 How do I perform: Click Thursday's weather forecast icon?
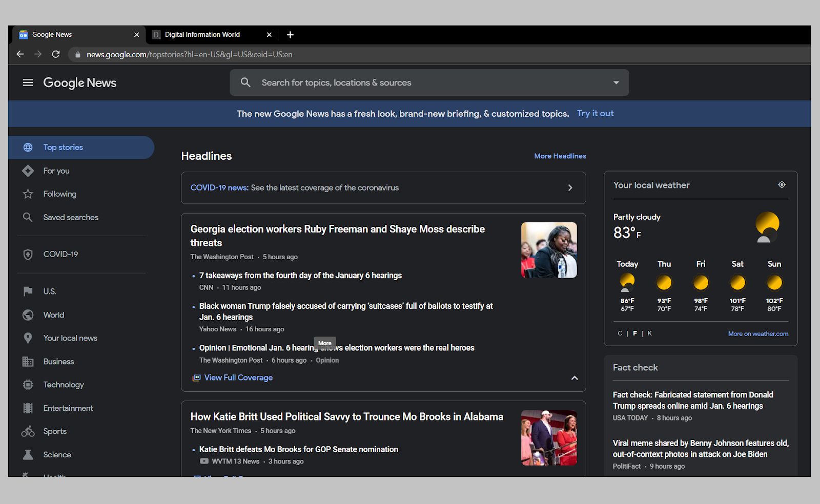pyautogui.click(x=664, y=283)
